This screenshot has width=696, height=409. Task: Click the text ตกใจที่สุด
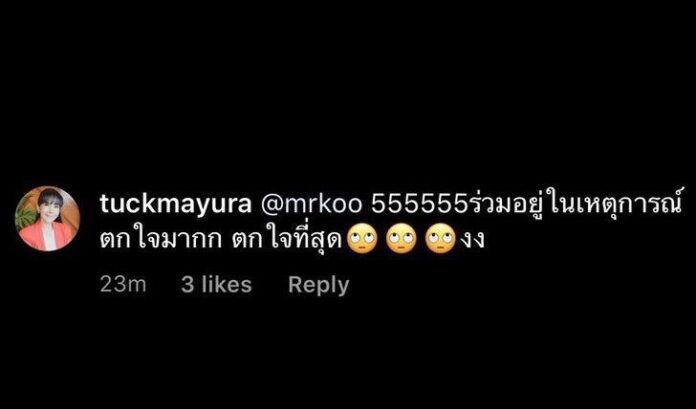coord(289,240)
